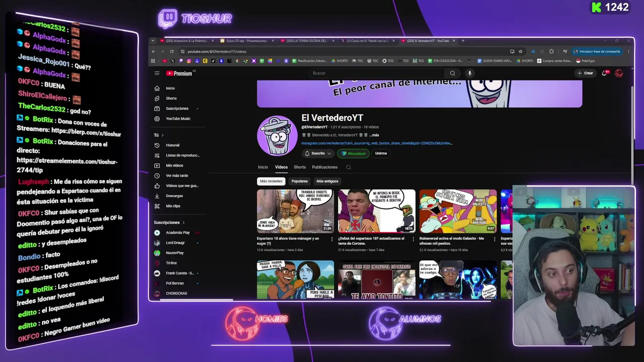Start voice search with microphone icon
644x362 pixels.
[x=469, y=73]
